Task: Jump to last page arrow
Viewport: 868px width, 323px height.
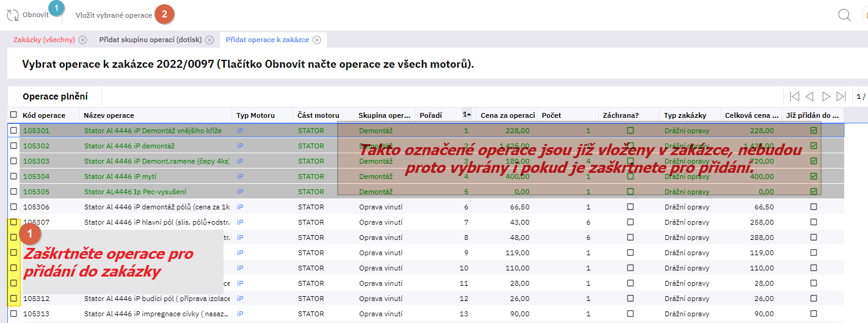Action: [841, 96]
